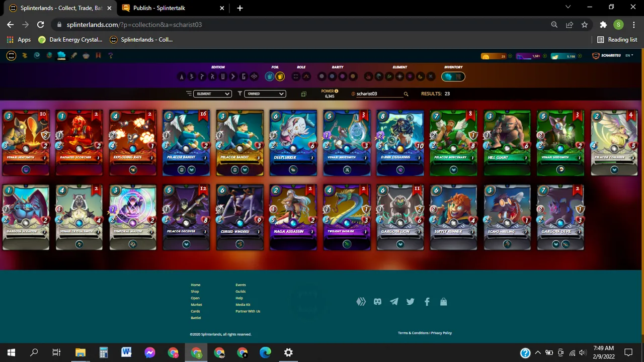644x362 pixels.
Task: Expand the ELEMENT sort dropdown
Action: [212, 94]
